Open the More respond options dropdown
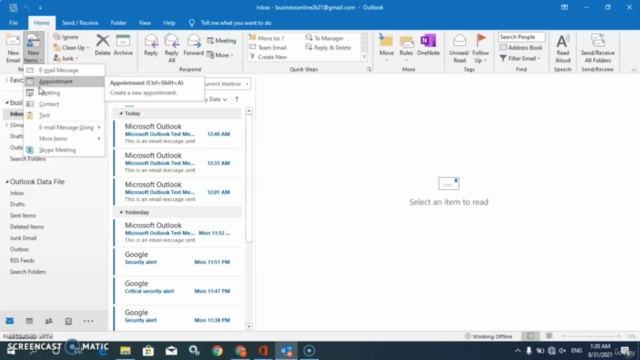The height and width of the screenshot is (360, 640). 220,55
